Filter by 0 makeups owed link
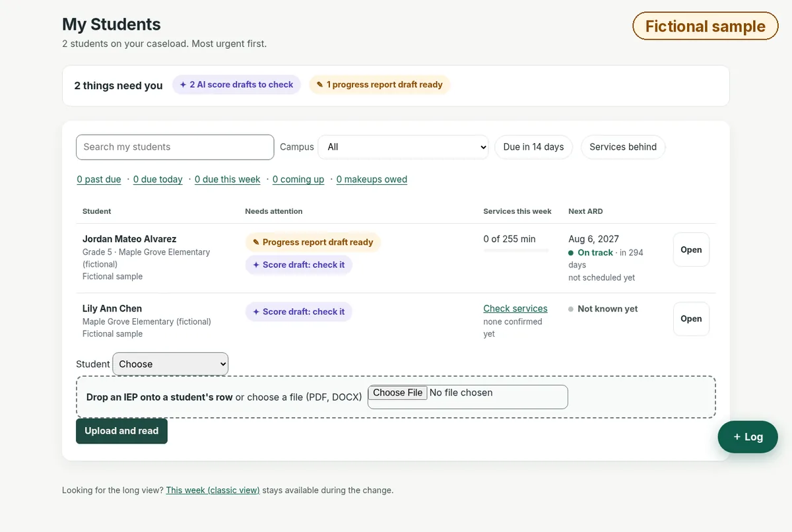This screenshot has width=792, height=532. 372,180
